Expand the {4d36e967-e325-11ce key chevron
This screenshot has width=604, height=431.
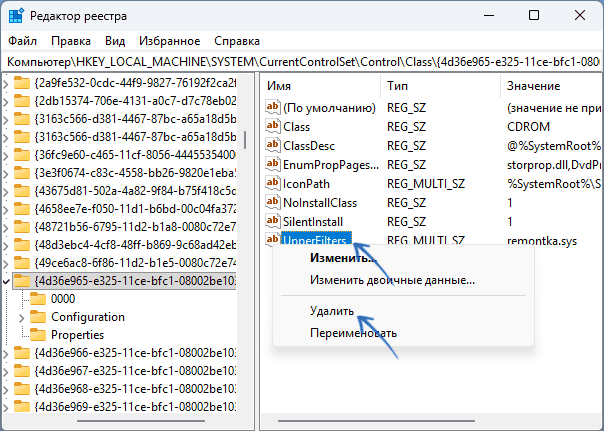[6, 372]
